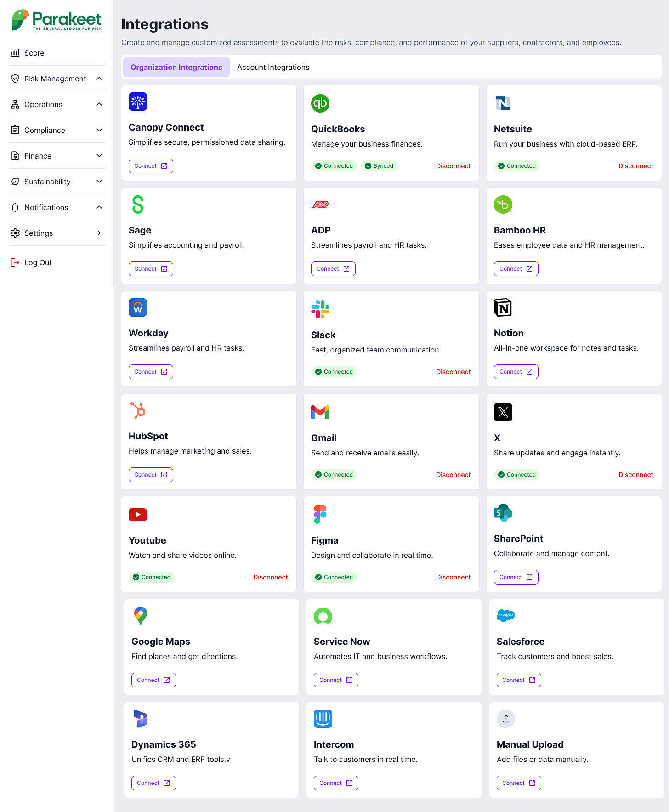This screenshot has height=812, width=669.
Task: Connect the Intercom integration
Action: [336, 783]
